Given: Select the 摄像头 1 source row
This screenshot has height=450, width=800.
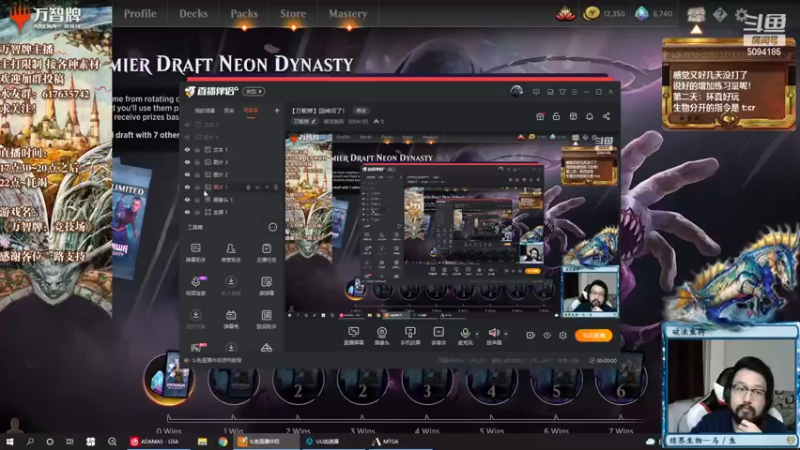Looking at the screenshot, I should pyautogui.click(x=232, y=199).
